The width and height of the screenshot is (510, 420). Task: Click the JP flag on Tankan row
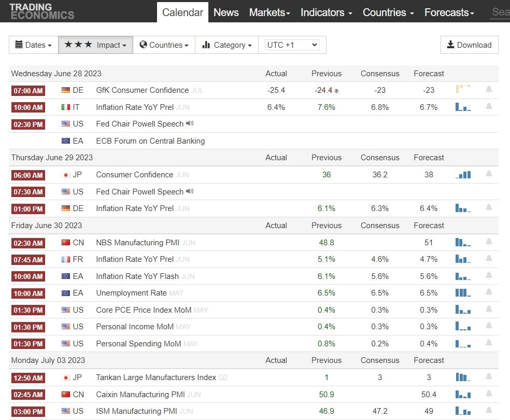click(66, 377)
